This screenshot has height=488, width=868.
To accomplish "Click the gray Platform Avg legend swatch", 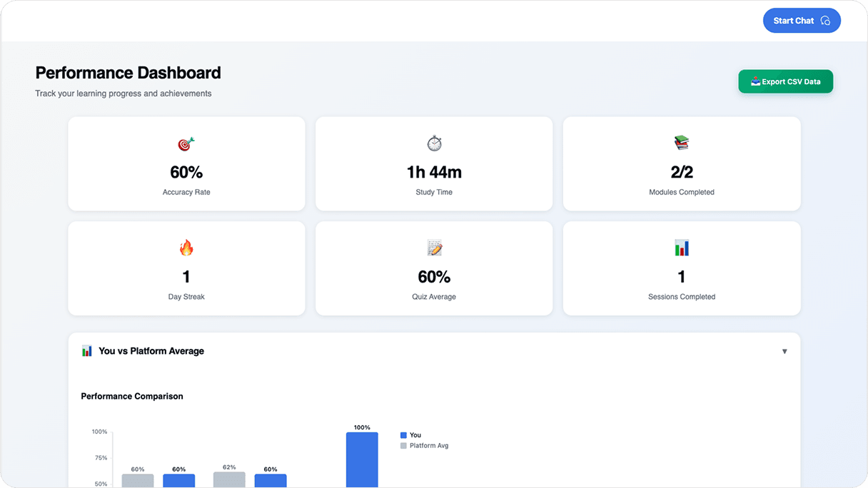I will coord(403,446).
